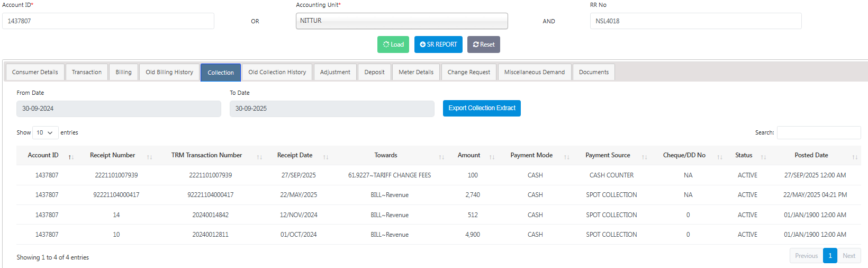Select the Old Collection History tab

pyautogui.click(x=277, y=72)
